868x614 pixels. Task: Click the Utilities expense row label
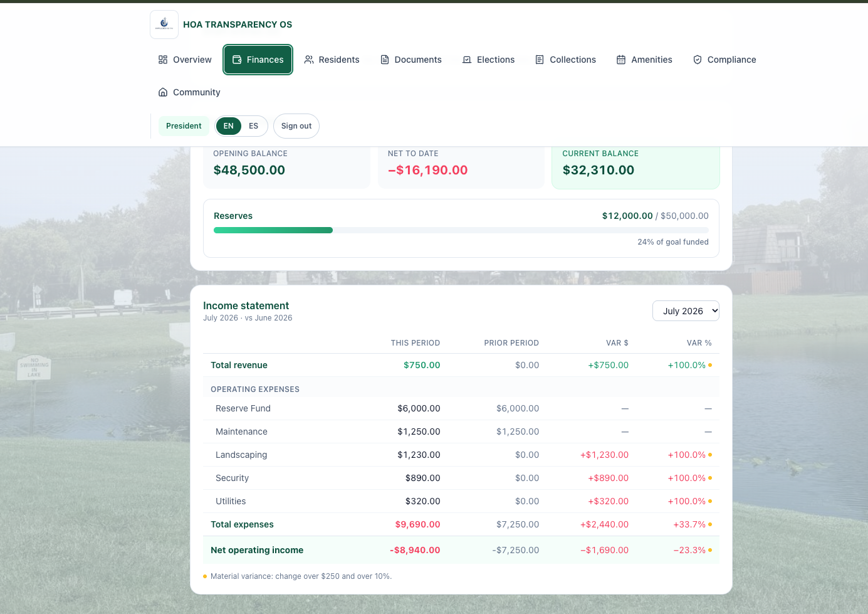pos(231,501)
